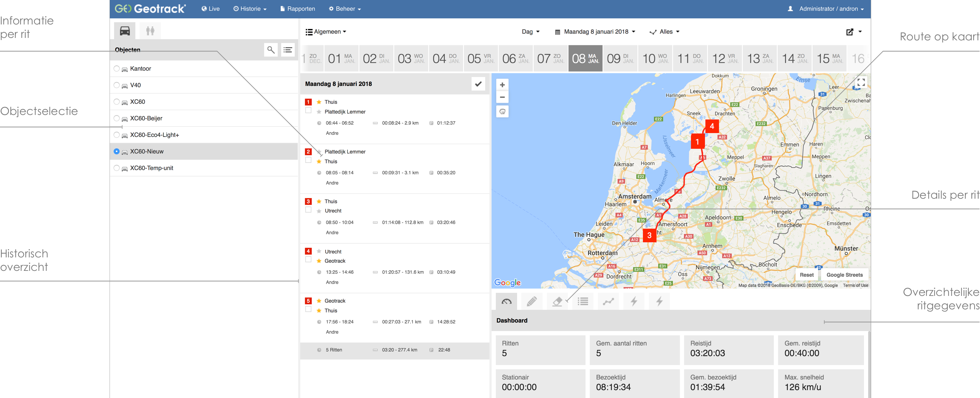
Task: Open the pencil edit tool below the map
Action: [x=531, y=301]
